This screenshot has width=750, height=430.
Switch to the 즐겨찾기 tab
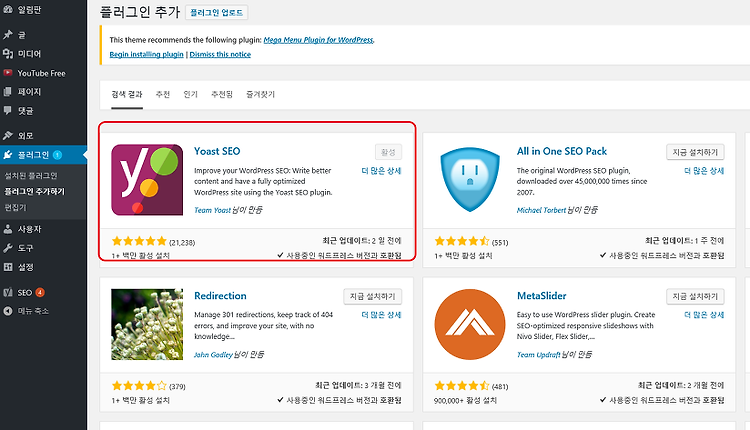click(x=260, y=94)
